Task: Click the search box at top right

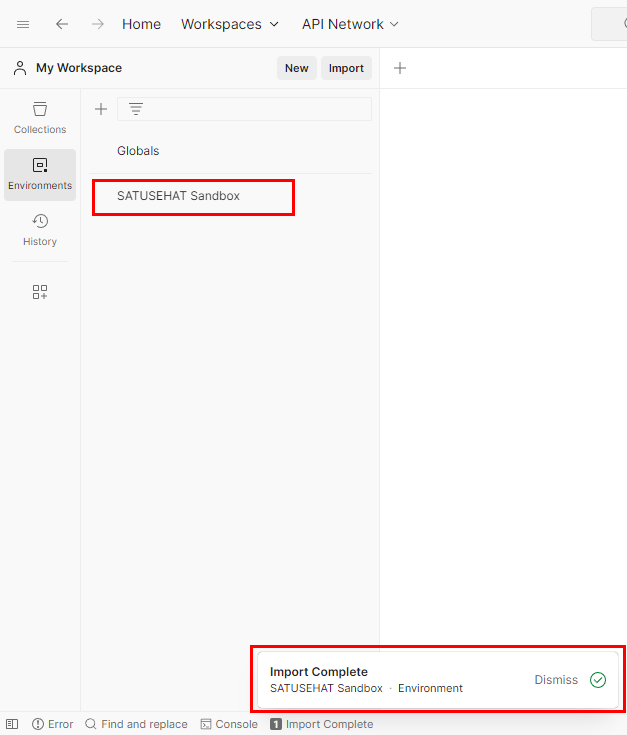Action: coord(609,24)
